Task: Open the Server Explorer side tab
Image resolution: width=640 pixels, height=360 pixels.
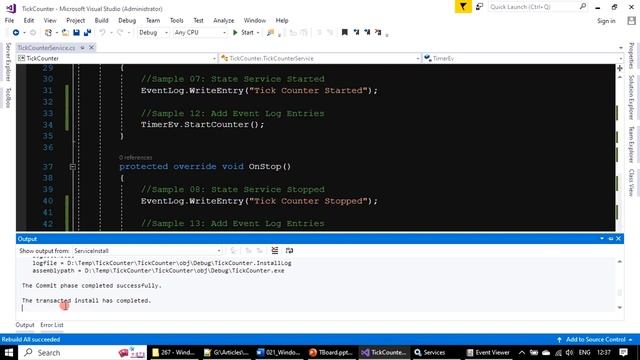Action: [8, 62]
